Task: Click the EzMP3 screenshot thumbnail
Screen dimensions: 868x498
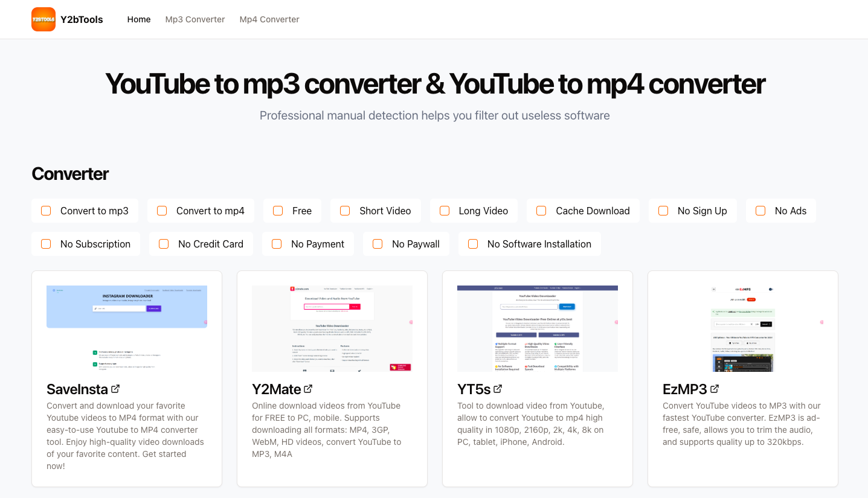Action: click(743, 328)
